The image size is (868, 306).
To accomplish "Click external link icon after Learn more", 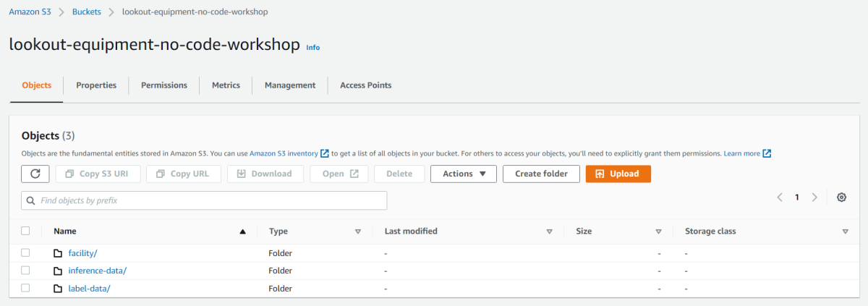I will (x=767, y=153).
